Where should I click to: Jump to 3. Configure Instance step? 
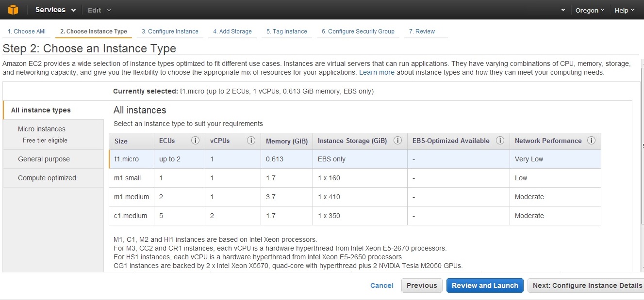coord(170,32)
